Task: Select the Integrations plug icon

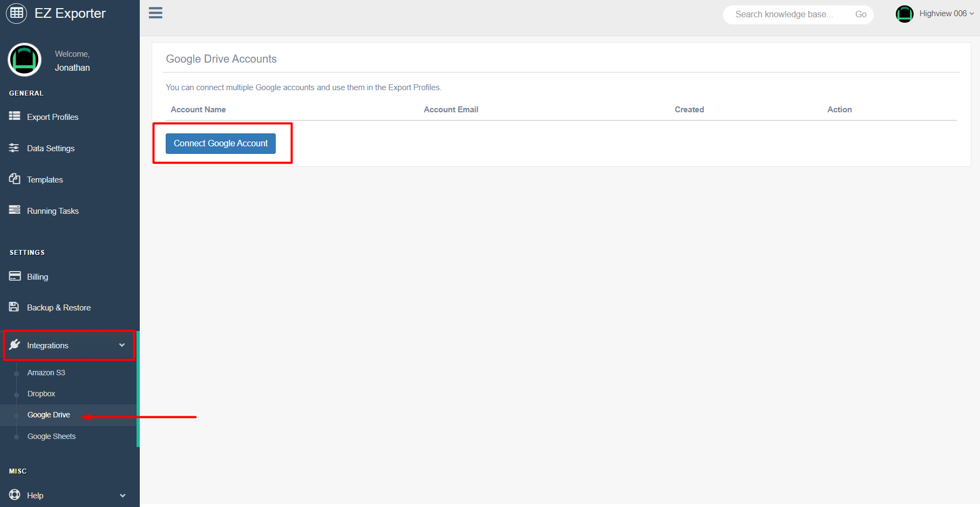Action: (x=15, y=345)
